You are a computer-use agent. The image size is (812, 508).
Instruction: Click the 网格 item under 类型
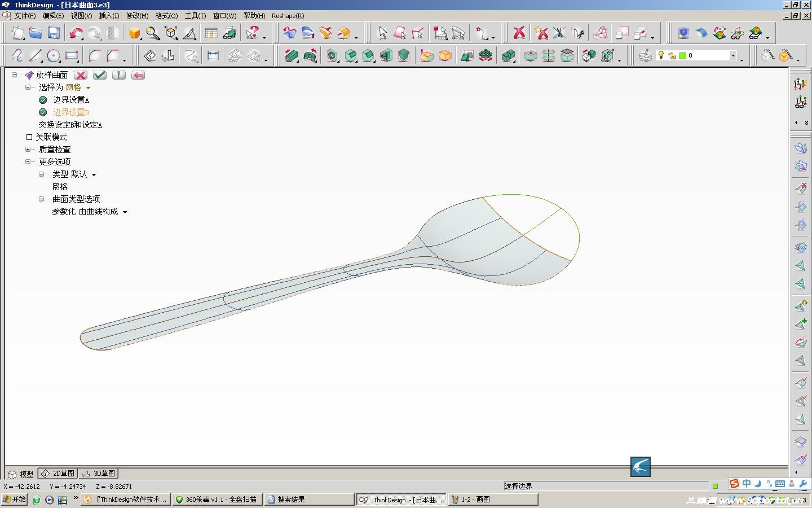60,187
